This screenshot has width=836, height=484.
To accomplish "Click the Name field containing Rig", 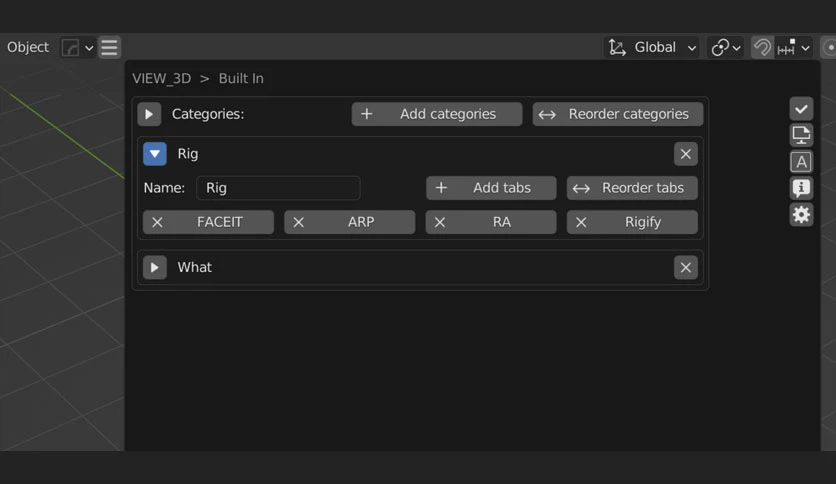I will pos(278,188).
